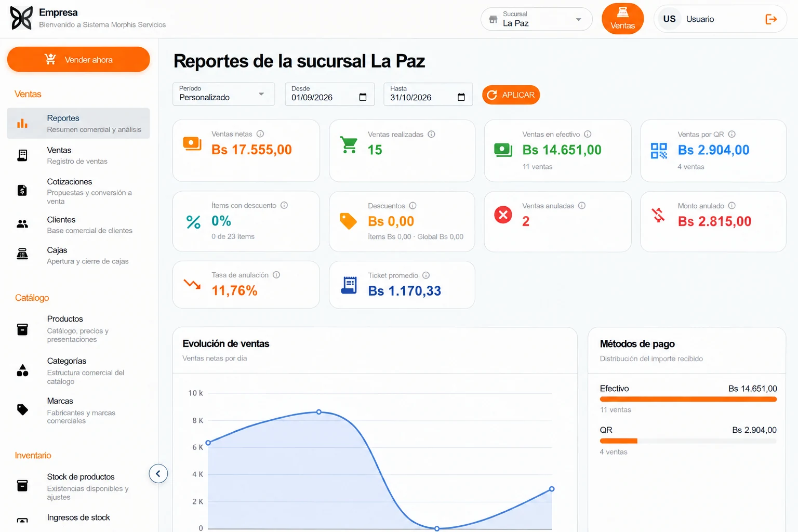
Task: Click the APLICAR button
Action: click(x=511, y=95)
